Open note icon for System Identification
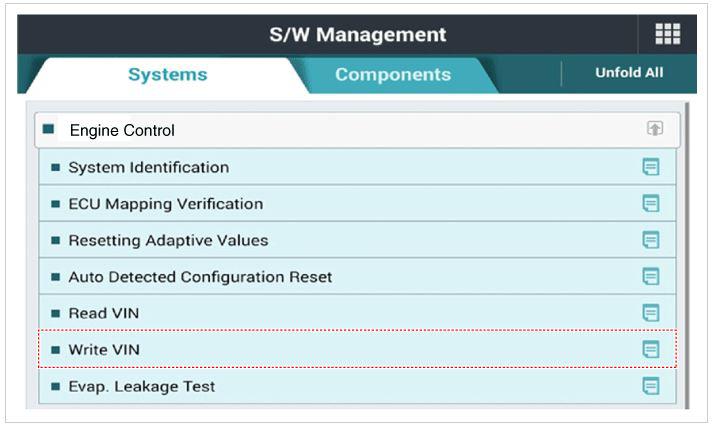 (651, 167)
